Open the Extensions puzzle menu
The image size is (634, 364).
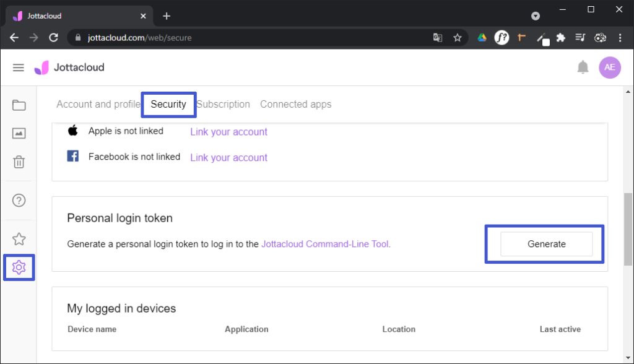pos(560,38)
